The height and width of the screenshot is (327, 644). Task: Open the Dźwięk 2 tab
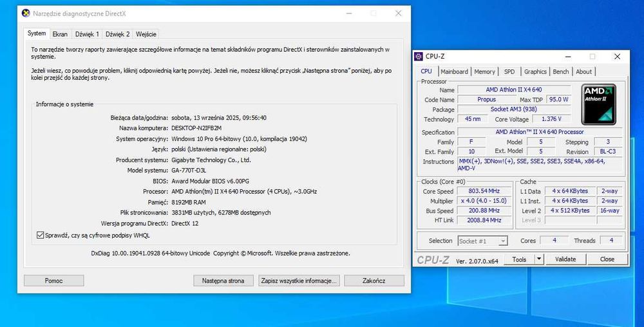point(117,35)
